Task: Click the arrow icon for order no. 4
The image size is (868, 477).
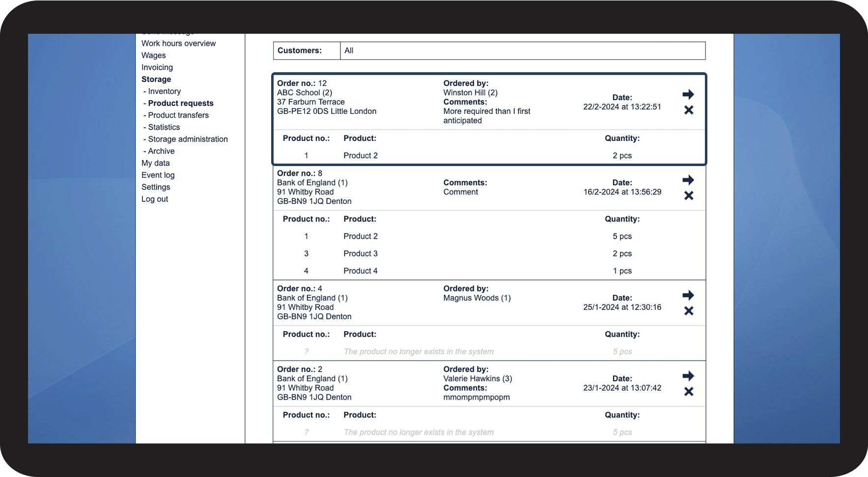Action: [688, 295]
